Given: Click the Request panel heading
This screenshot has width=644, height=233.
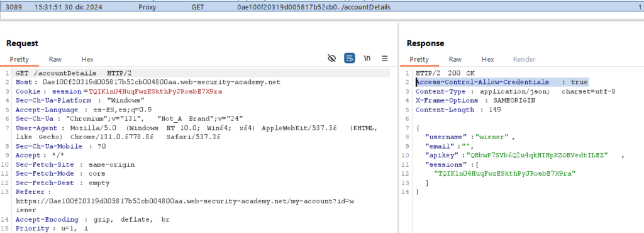Looking at the screenshot, I should (x=22, y=43).
